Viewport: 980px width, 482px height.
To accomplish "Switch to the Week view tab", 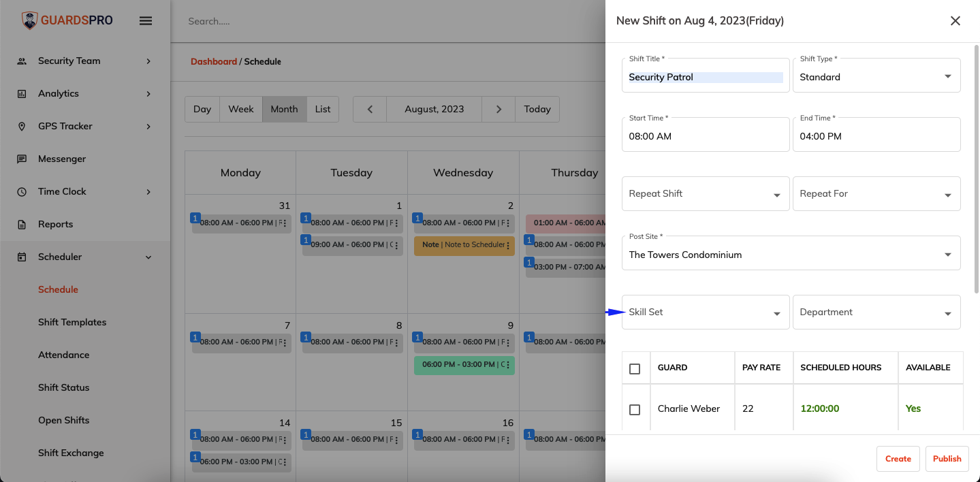I will [x=241, y=109].
